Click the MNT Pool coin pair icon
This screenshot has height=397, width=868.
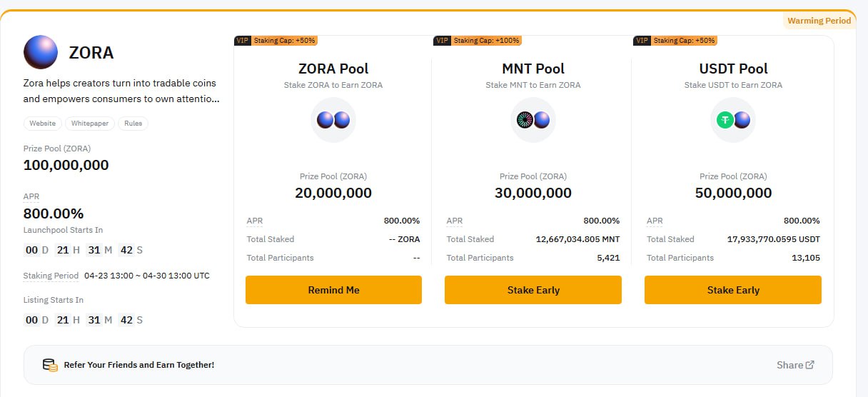click(533, 120)
